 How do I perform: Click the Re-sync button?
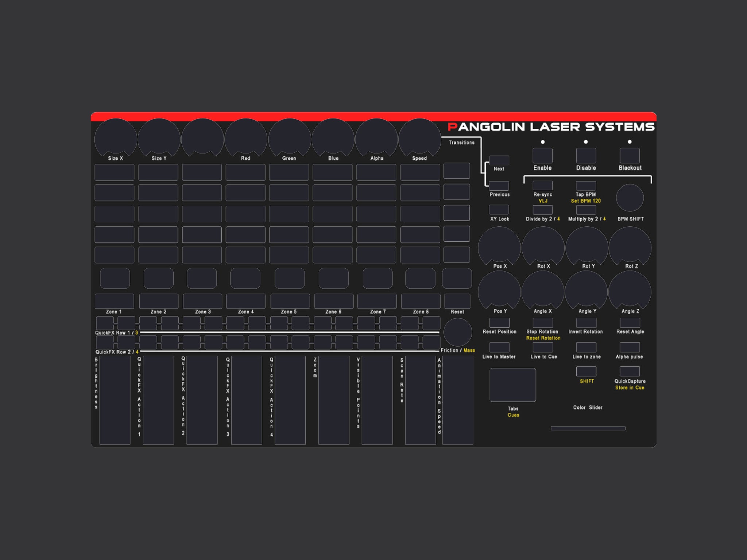[x=542, y=186]
